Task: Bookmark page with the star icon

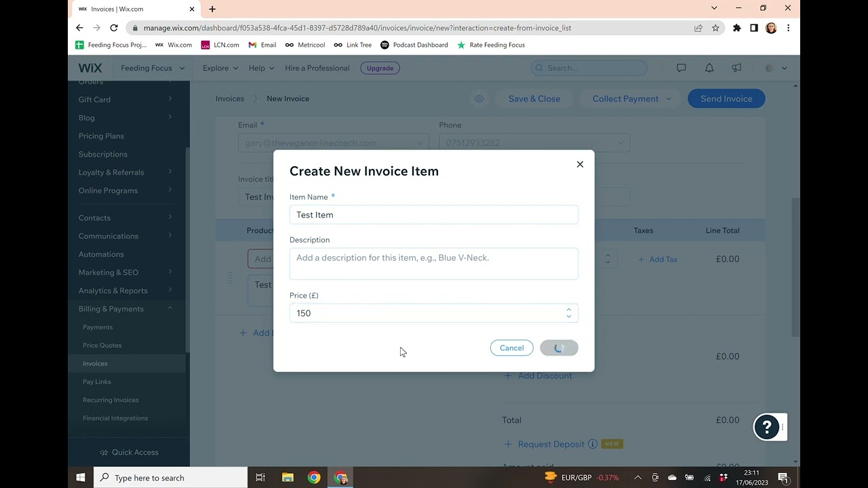Action: [715, 28]
